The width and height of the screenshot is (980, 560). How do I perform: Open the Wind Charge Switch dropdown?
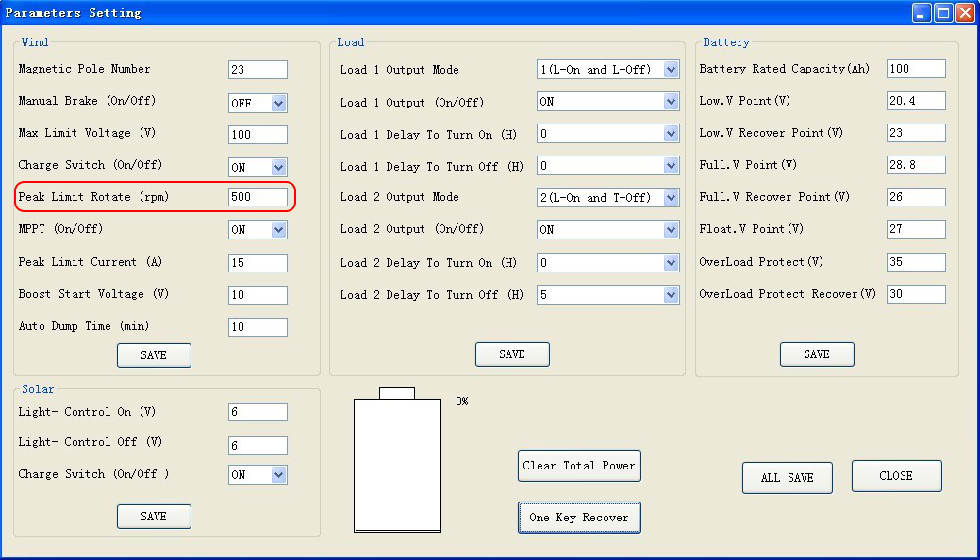(x=257, y=167)
